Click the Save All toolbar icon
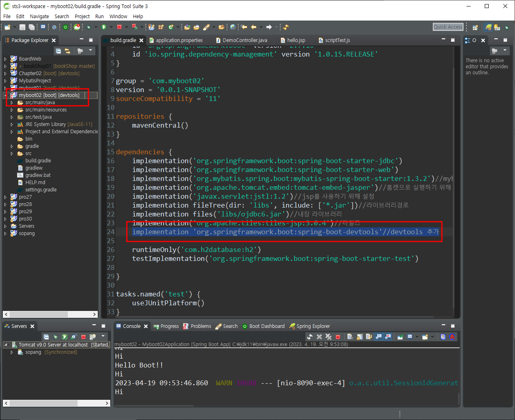 pos(32,27)
